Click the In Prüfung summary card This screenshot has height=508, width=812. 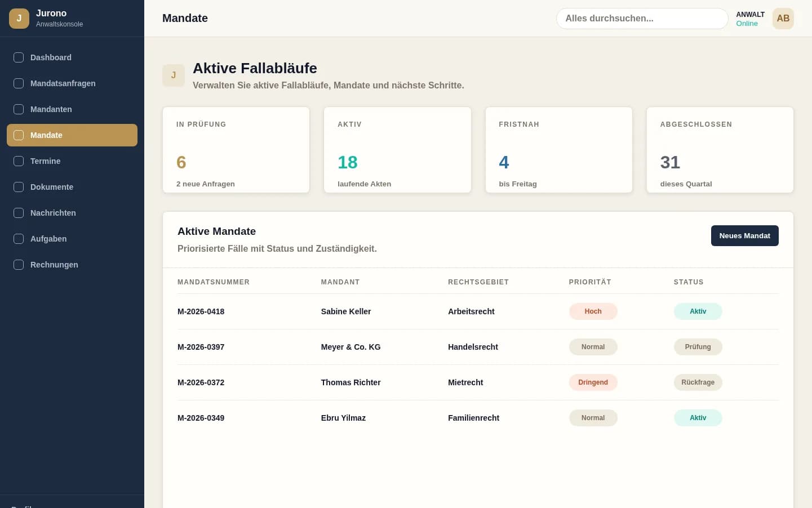236,150
